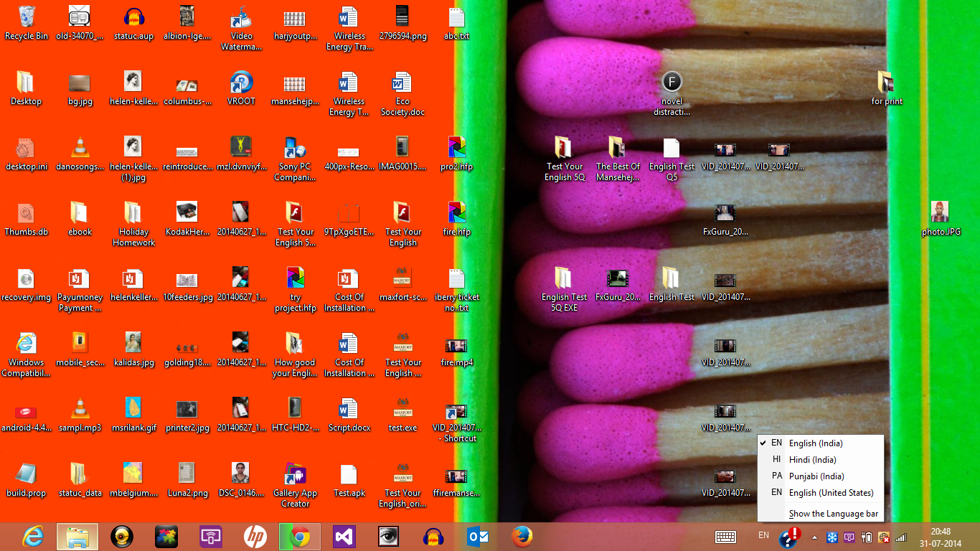Click File Explorer button in taskbar

coord(77,537)
